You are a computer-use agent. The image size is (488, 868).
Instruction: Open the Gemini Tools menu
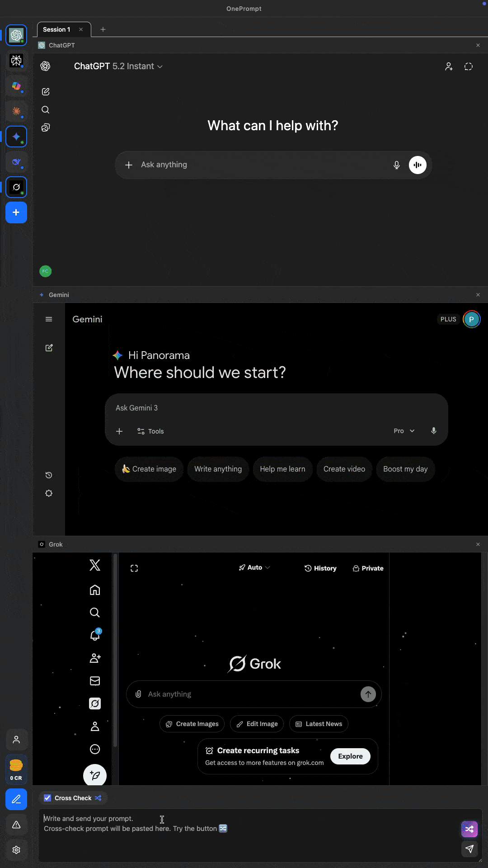pyautogui.click(x=150, y=431)
